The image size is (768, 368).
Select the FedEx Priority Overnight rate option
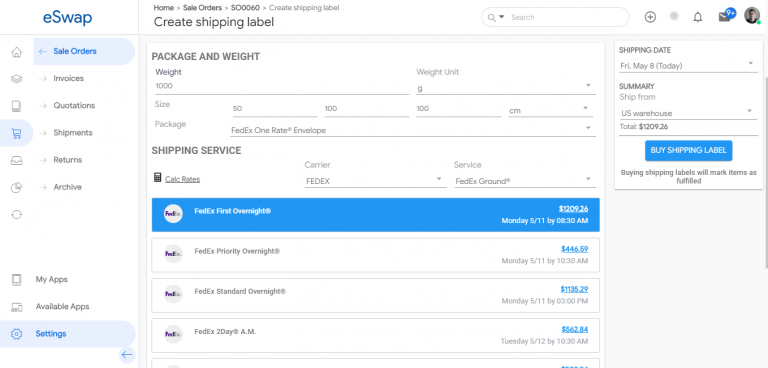376,255
